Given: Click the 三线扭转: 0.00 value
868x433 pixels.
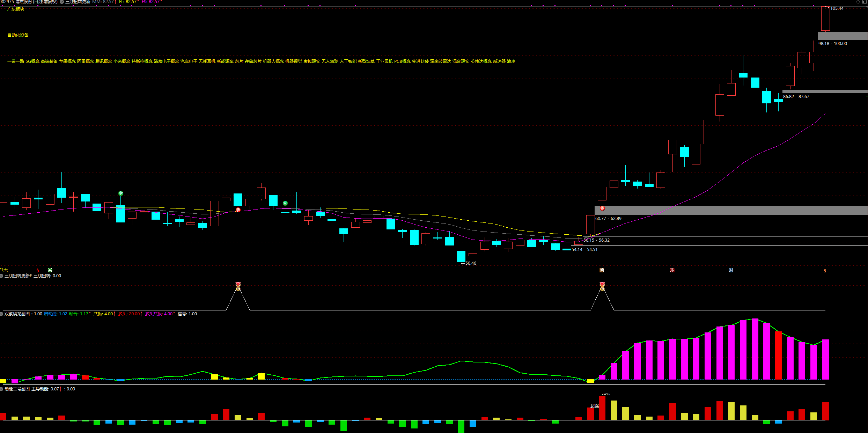Looking at the screenshot, I should coord(47,276).
